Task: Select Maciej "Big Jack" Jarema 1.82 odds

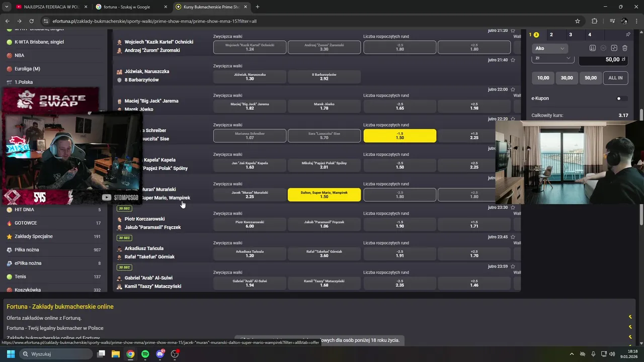Action: coord(250,106)
